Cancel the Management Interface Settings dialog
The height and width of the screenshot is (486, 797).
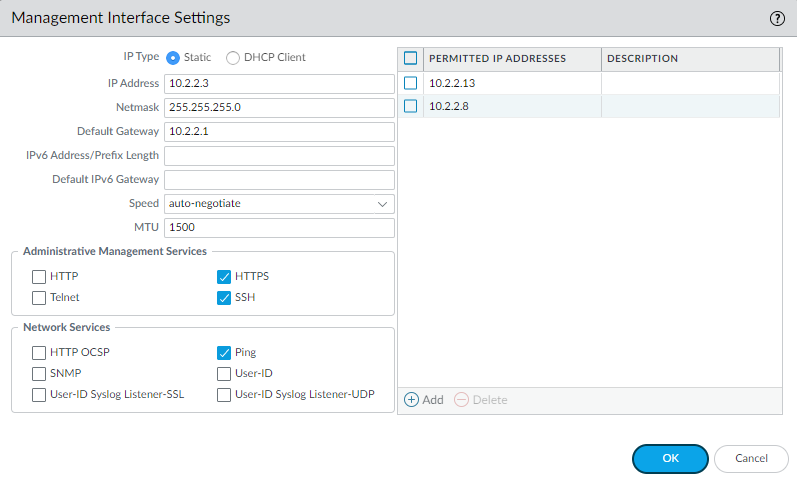pyautogui.click(x=751, y=458)
